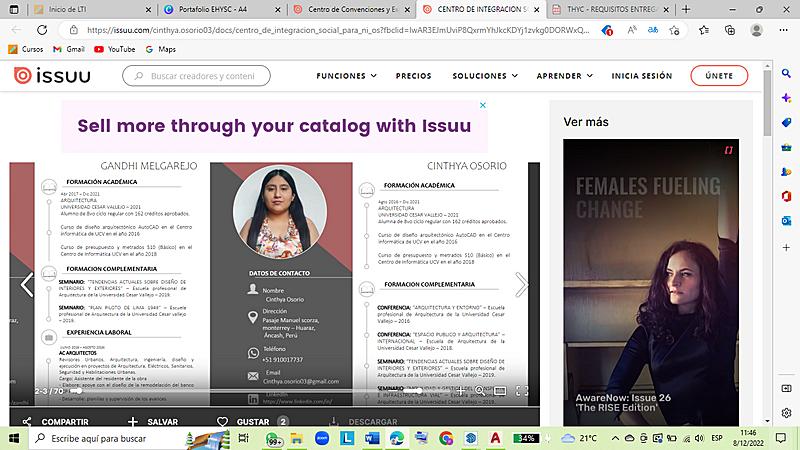The height and width of the screenshot is (450, 800).
Task: Add page to favorites star icon
Action: 674,30
